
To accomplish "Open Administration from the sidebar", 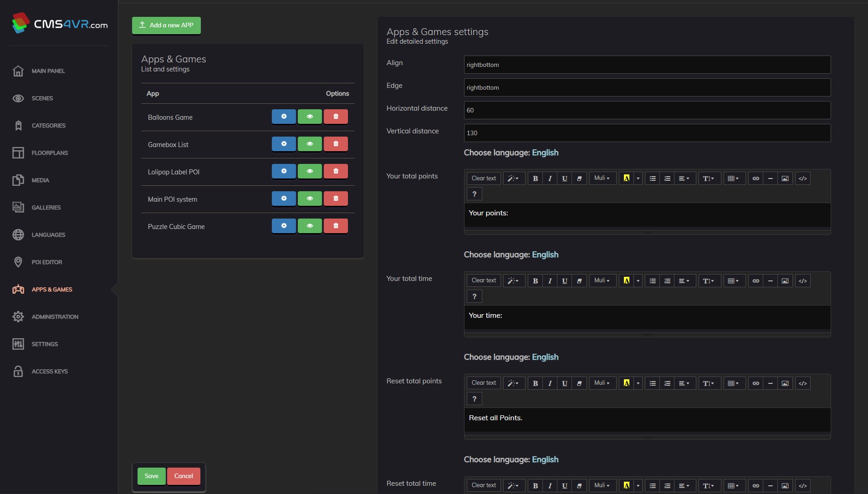I will point(55,317).
